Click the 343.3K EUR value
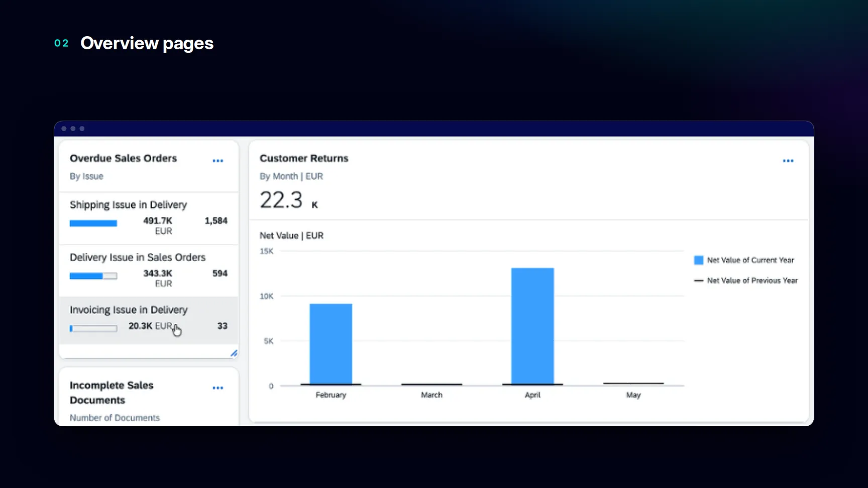The width and height of the screenshot is (868, 488). pyautogui.click(x=158, y=278)
